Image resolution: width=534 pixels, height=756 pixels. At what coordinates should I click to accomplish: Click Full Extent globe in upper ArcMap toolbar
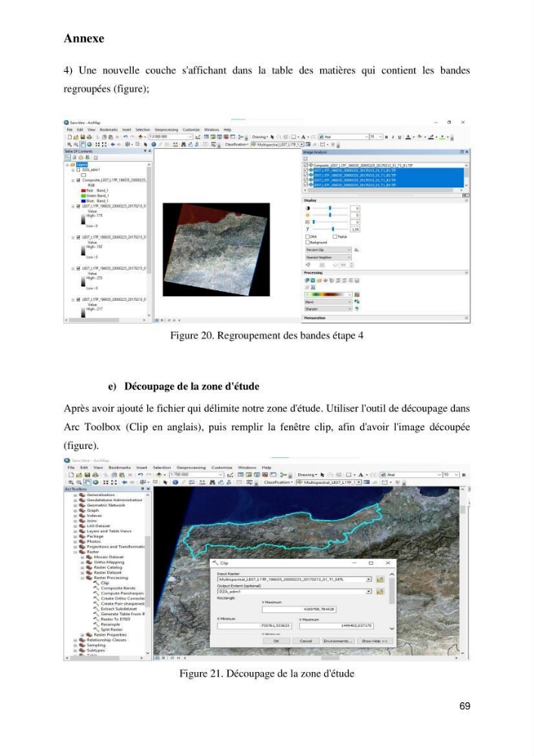click(89, 144)
